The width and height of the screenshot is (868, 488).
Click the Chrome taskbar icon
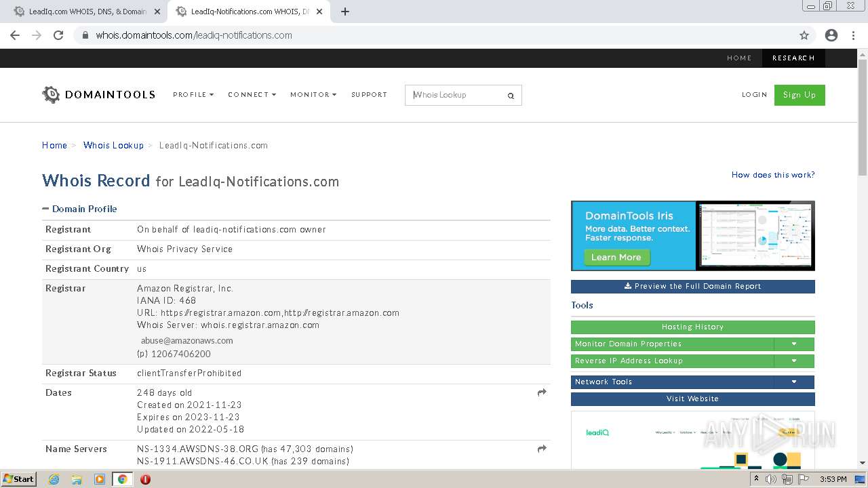point(122,479)
